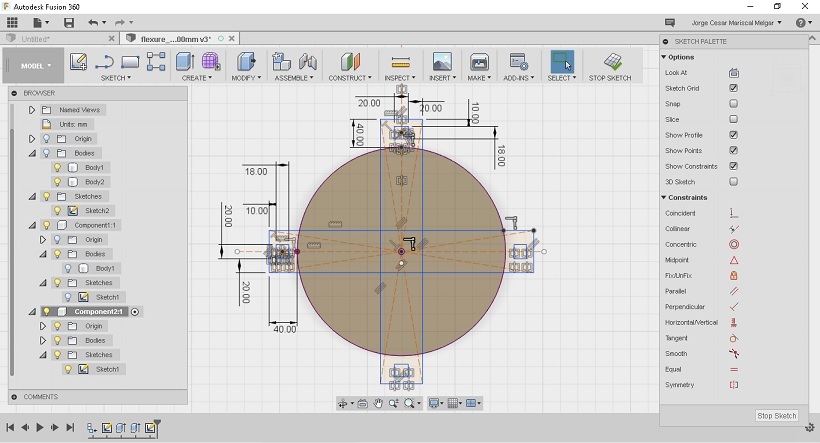Click the Undo arrow
This screenshot has height=443, width=820.
tap(93, 22)
